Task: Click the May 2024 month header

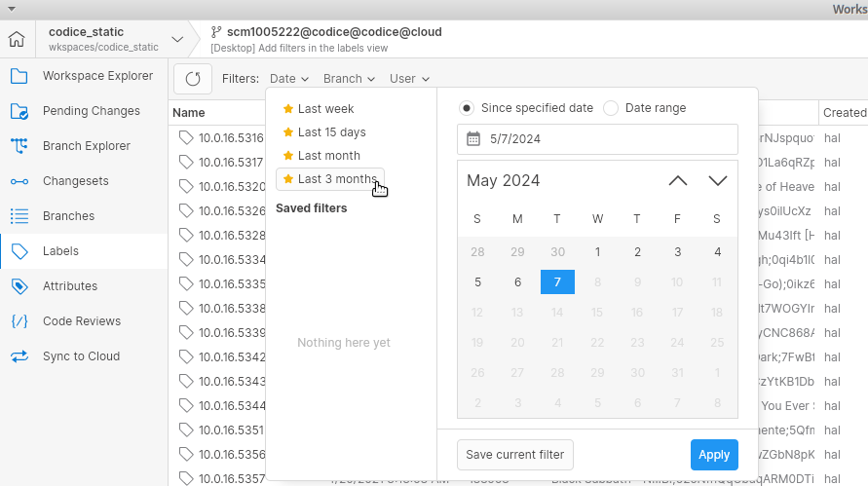Action: 504,180
